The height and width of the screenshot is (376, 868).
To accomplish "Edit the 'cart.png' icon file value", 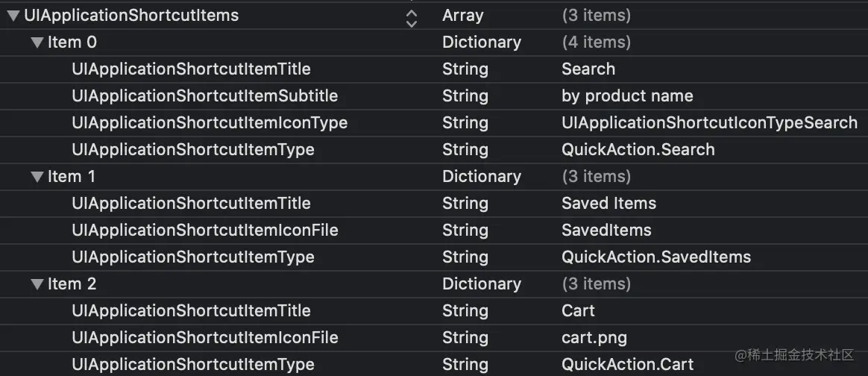I will tap(594, 338).
